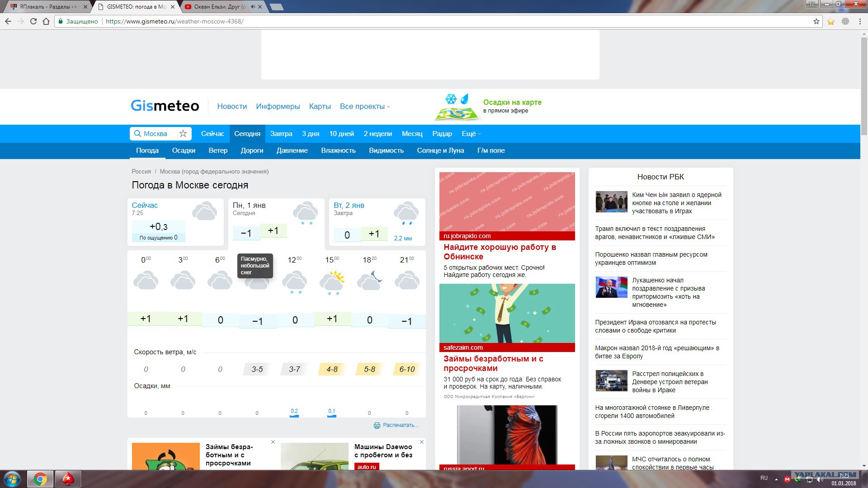Image resolution: width=868 pixels, height=488 pixels.
Task: Click the browser home icon
Action: (x=46, y=21)
